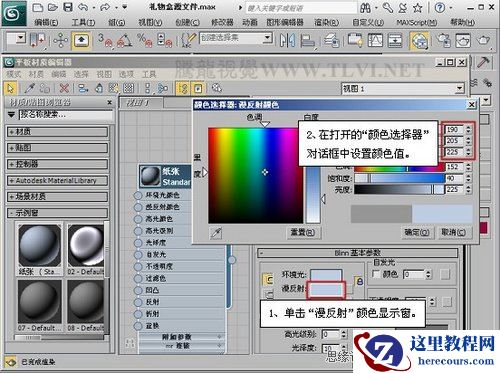Open the 渲染(R) menu
The height and width of the screenshot is (373, 500).
click(327, 23)
